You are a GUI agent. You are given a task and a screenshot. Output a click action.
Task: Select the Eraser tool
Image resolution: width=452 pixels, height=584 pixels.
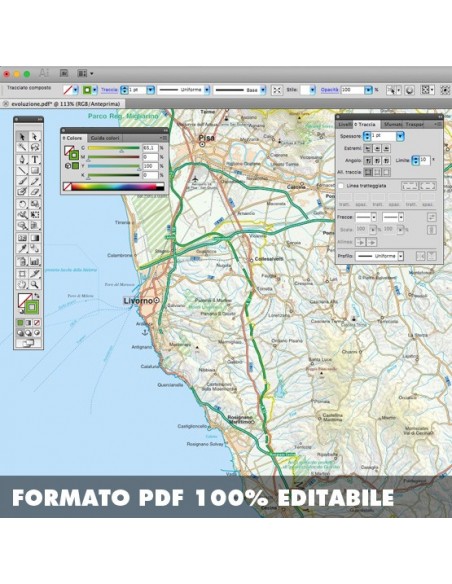click(x=35, y=192)
